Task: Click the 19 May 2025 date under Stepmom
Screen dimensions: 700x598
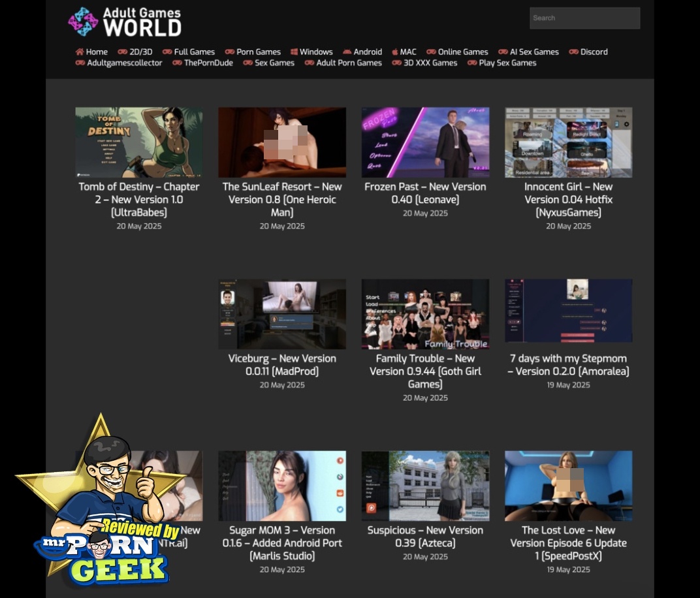Action: (x=568, y=385)
